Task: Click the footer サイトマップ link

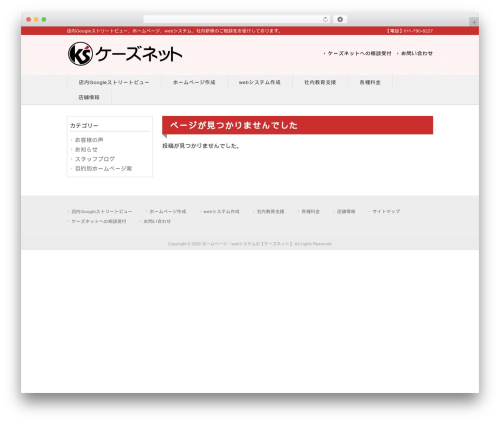Action: (x=386, y=211)
